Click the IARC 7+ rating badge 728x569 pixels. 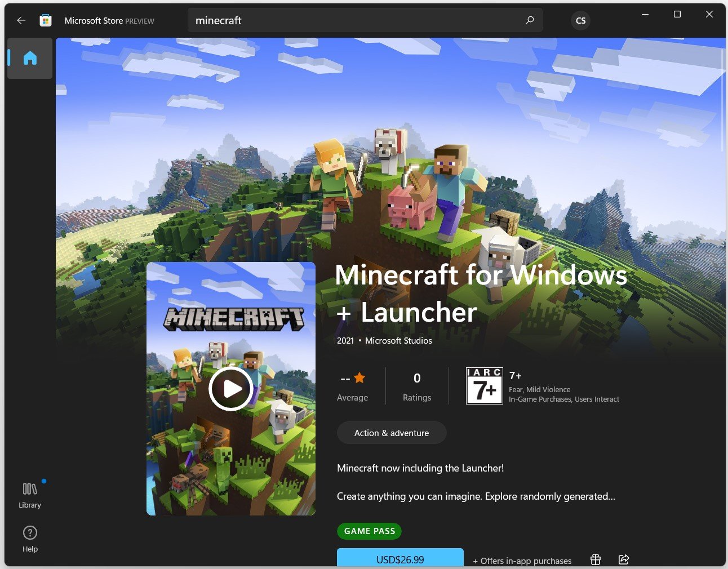(x=485, y=386)
